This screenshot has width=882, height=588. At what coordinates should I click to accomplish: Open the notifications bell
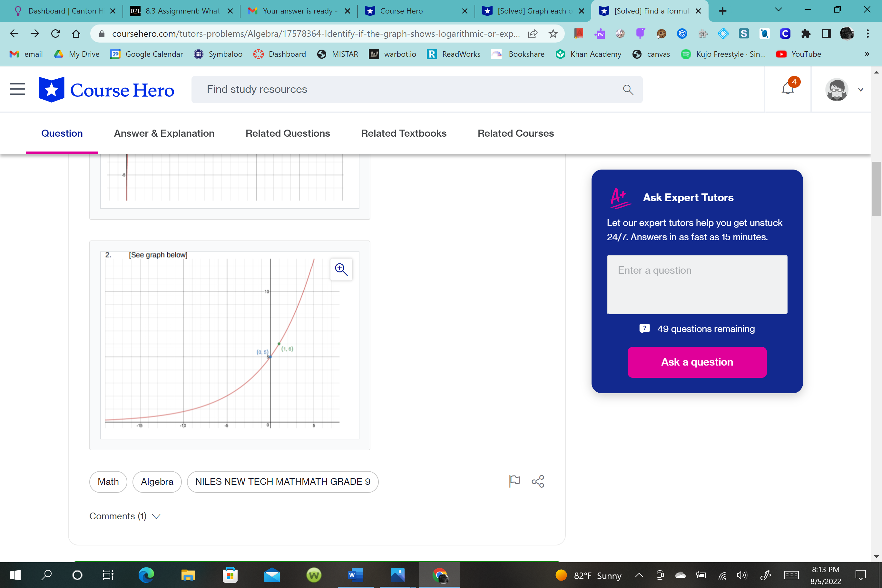pos(788,89)
